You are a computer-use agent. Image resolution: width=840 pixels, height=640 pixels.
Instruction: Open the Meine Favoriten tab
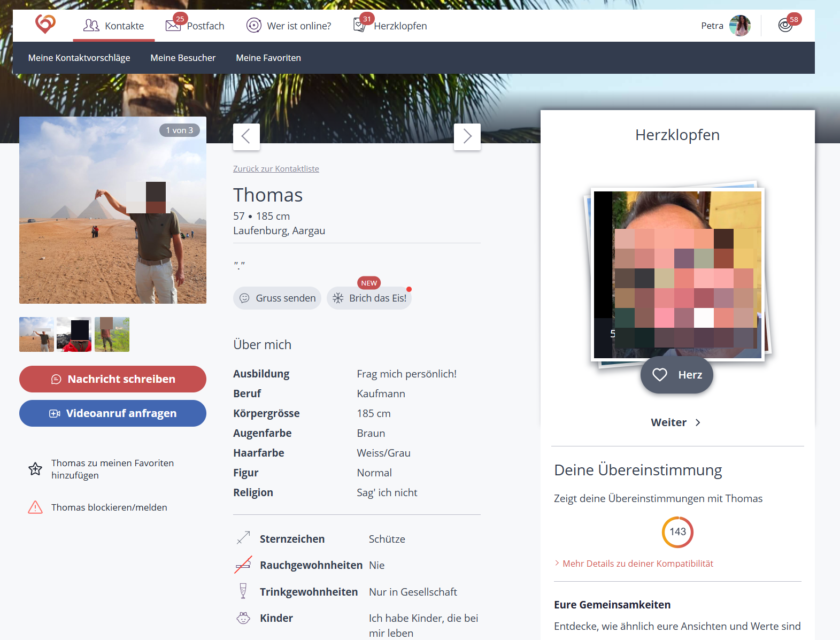(x=268, y=58)
